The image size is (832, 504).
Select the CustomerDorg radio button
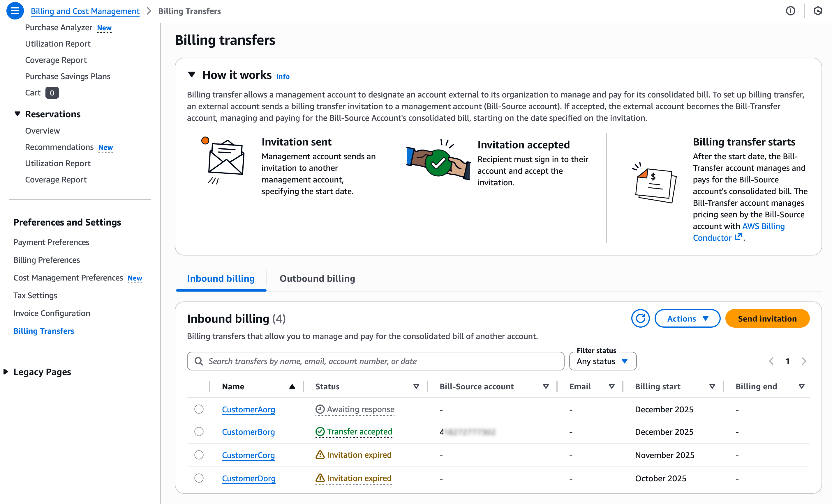coord(199,478)
